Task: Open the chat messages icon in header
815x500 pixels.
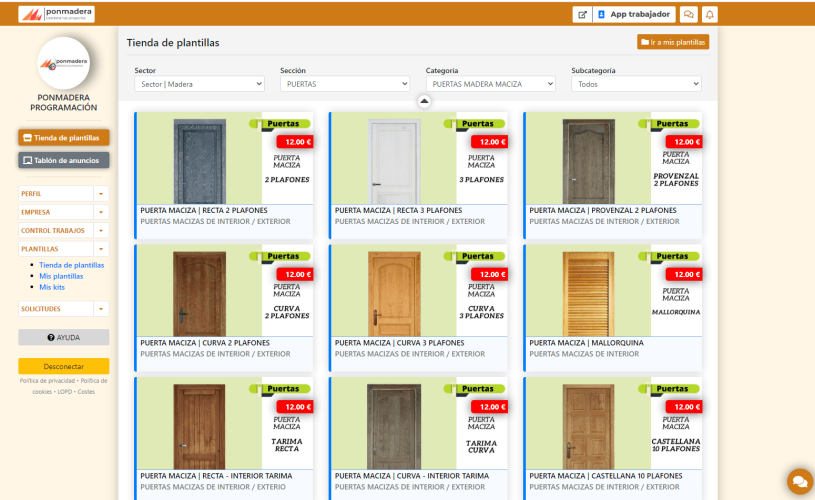Action: coord(688,15)
